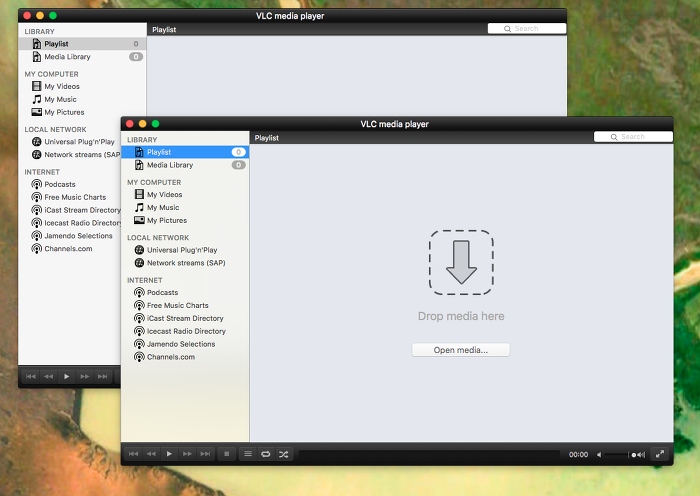Viewport: 700px width, 496px height.
Task: Set volume to maximum with loud speaker icon
Action: (639, 454)
